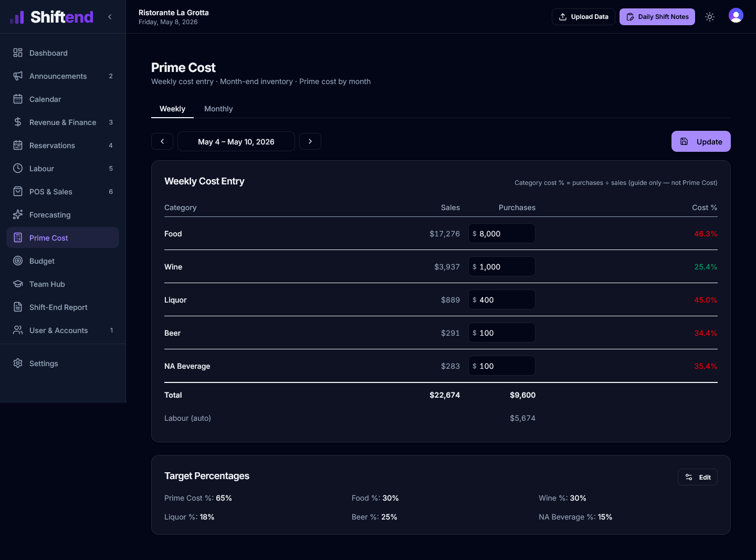Click total sales $22,674

(x=445, y=395)
